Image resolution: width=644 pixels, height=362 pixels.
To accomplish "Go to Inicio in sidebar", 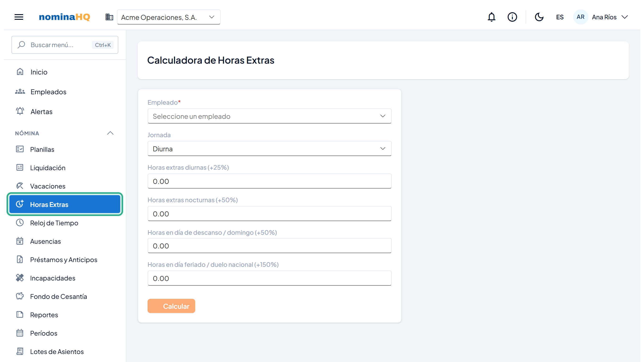I will point(65,72).
